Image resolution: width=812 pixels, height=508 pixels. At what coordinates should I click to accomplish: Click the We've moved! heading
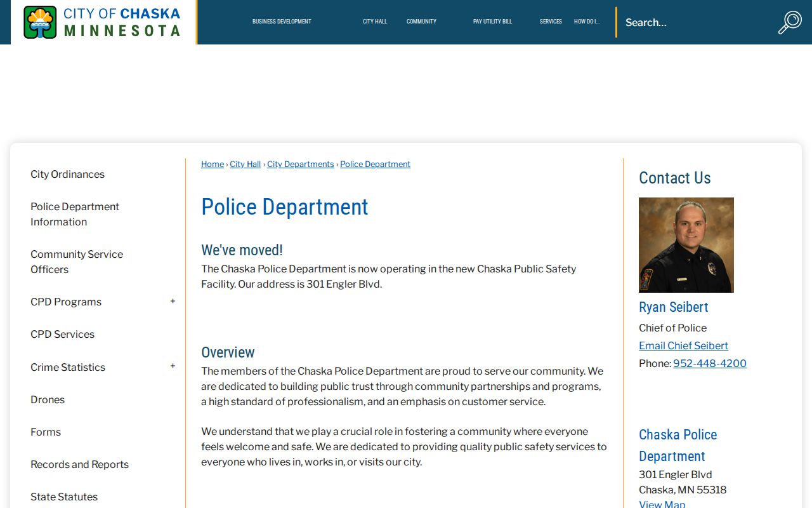[242, 250]
